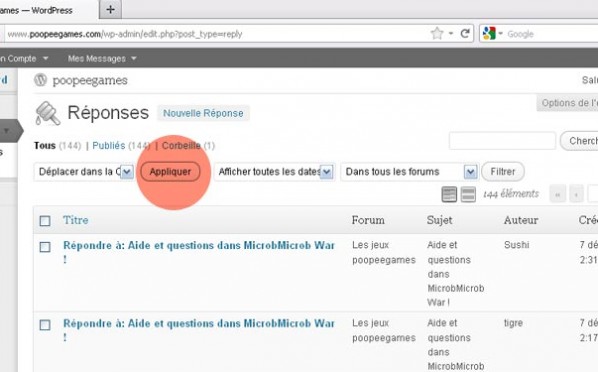Open a new browser tab with the plus button
Screen dimensions: 598x372
110,10
